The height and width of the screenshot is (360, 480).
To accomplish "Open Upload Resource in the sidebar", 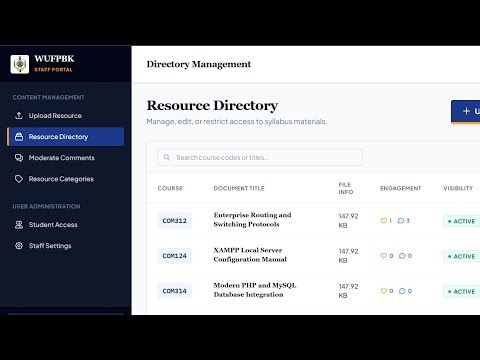I will (66, 116).
